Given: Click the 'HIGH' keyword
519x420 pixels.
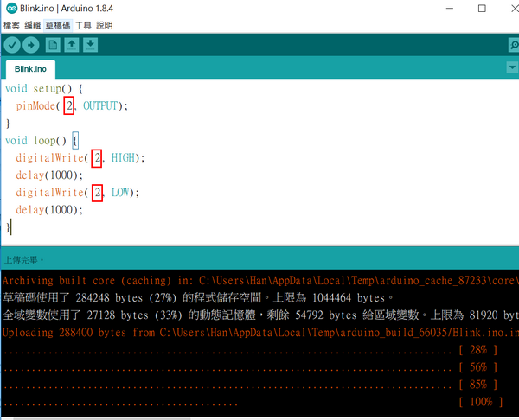Looking at the screenshot, I should pyautogui.click(x=123, y=158).
